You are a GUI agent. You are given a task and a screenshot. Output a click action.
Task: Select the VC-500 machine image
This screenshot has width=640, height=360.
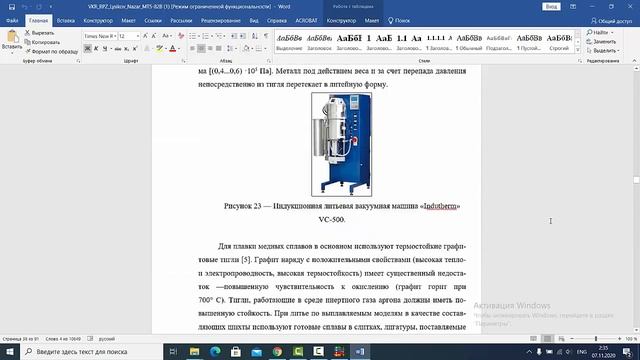coord(342,144)
